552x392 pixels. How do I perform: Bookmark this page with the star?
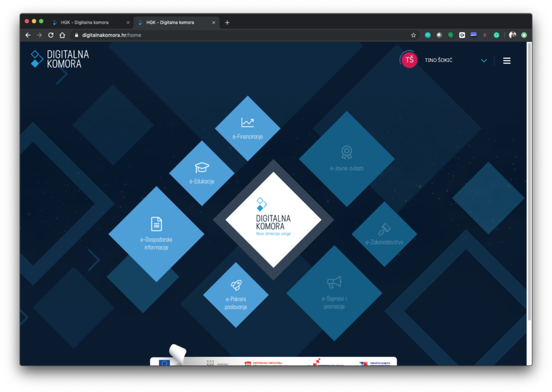click(413, 35)
